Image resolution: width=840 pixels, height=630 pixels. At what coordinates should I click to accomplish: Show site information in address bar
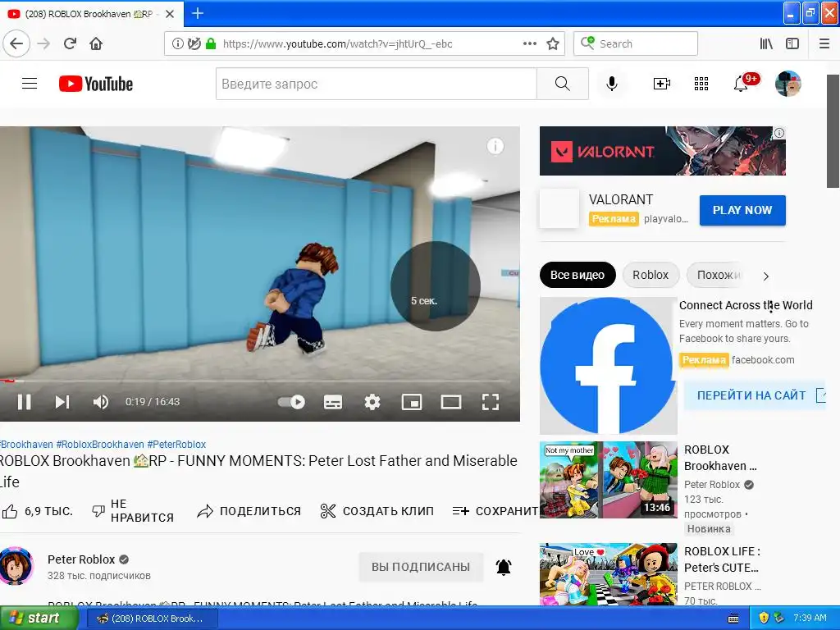tap(177, 43)
